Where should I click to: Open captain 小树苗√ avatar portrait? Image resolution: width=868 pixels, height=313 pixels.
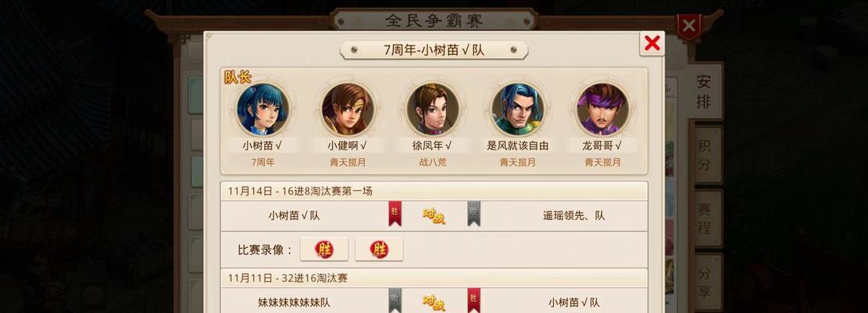(262, 109)
